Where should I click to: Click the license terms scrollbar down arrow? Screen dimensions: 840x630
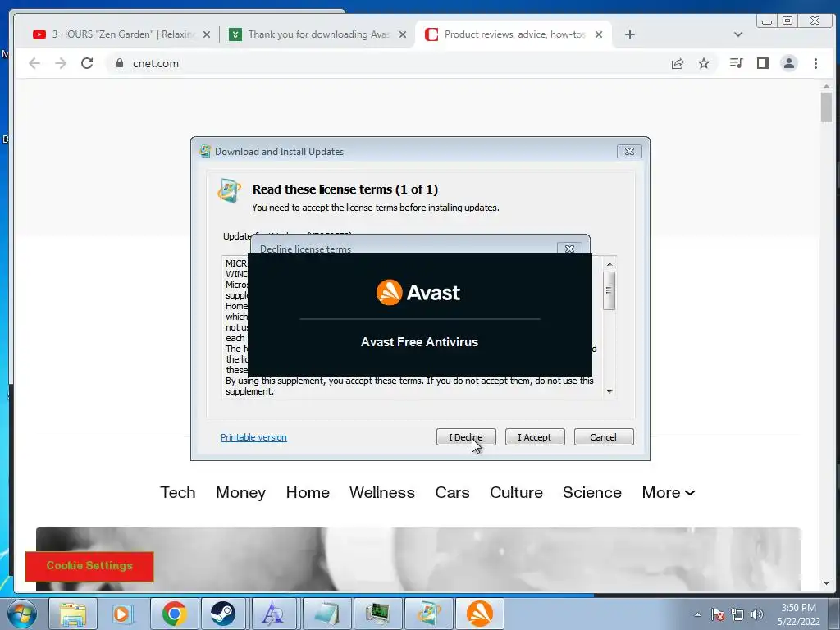(609, 391)
